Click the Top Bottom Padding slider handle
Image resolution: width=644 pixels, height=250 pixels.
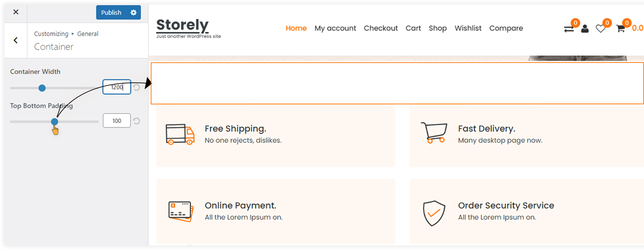point(55,122)
